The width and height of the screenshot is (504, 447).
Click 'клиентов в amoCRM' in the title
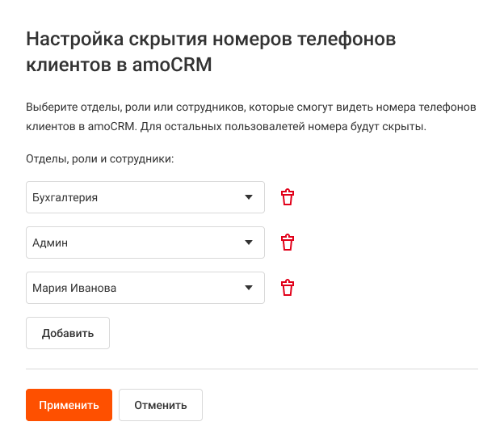point(120,65)
